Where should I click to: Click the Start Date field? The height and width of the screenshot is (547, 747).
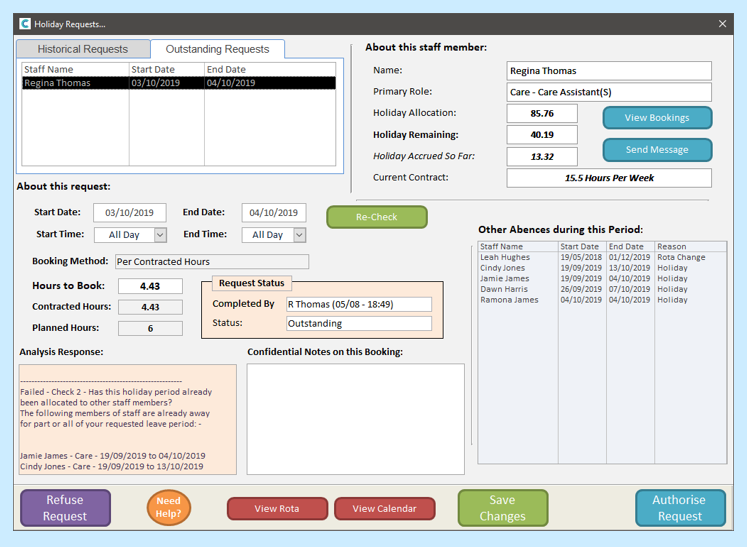(x=129, y=213)
